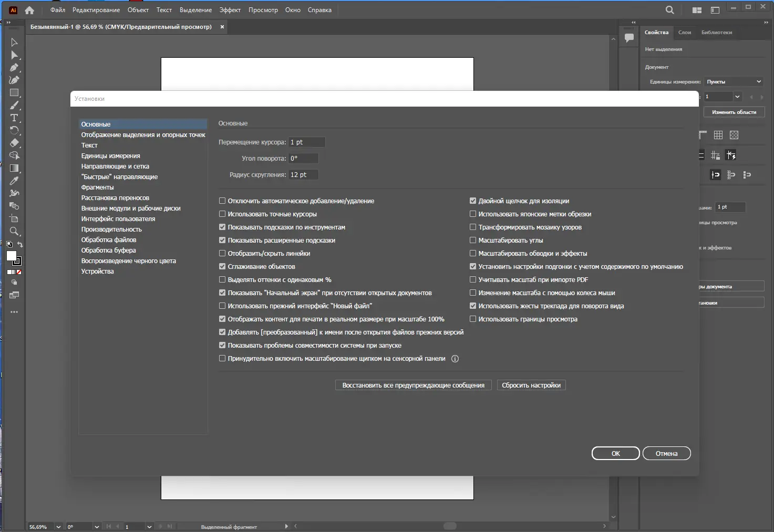Open the Редактирование menu
Screen dimensions: 774x532
pos(96,10)
